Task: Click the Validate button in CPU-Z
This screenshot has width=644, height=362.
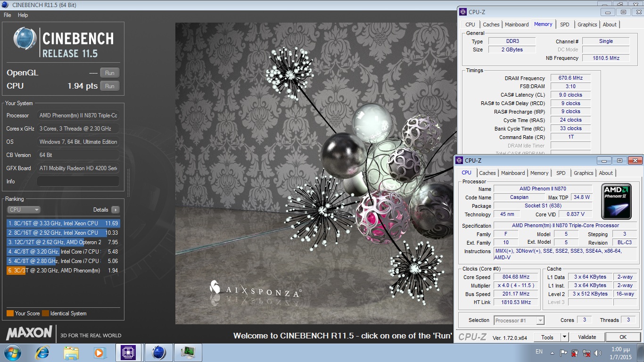Action: click(x=587, y=337)
